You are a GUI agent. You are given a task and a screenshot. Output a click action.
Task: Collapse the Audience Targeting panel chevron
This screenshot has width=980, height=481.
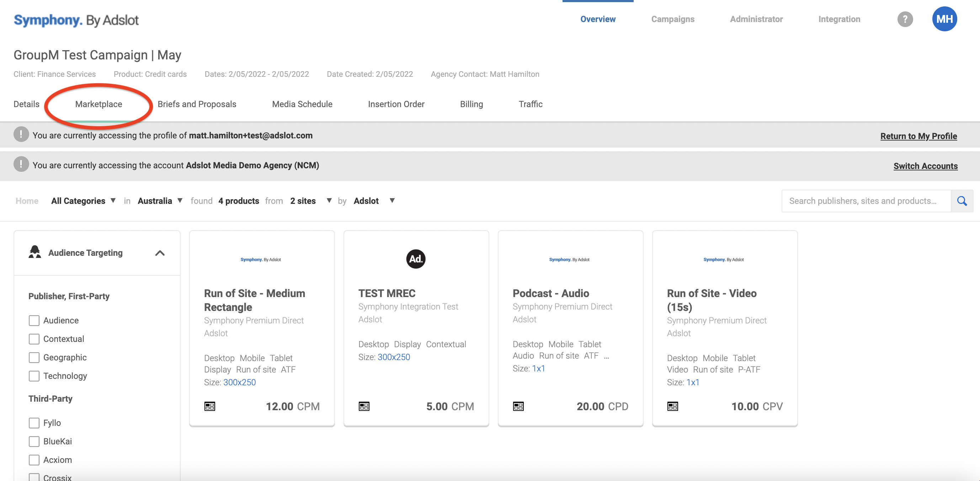click(160, 253)
